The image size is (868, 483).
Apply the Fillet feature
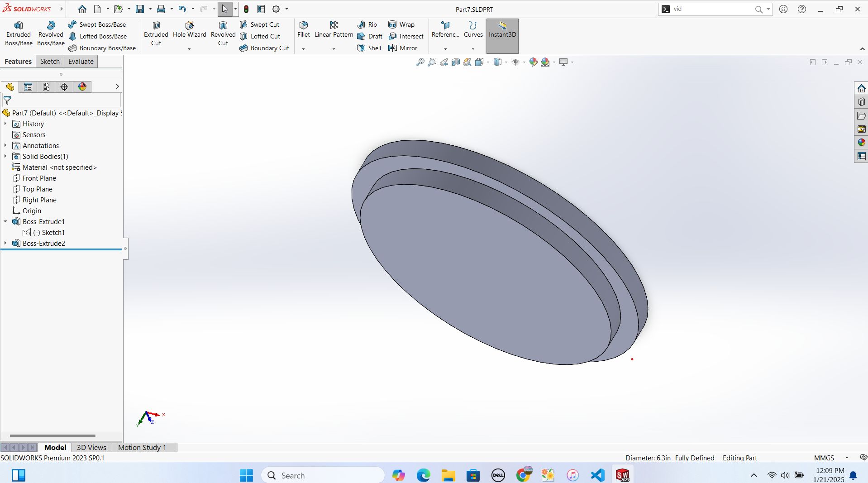coord(304,29)
